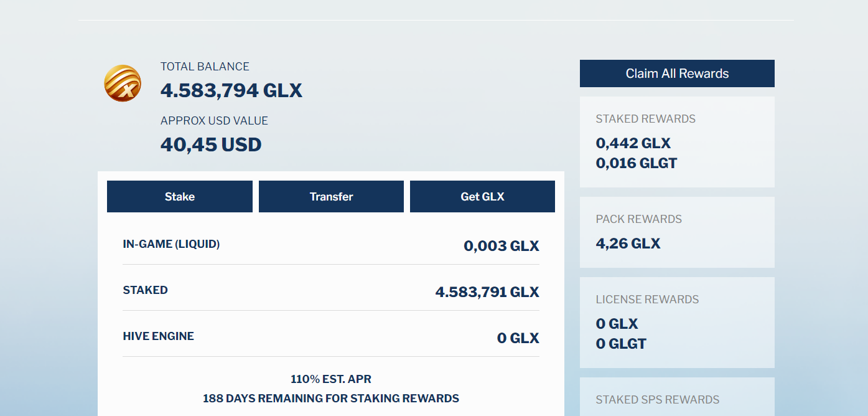The image size is (868, 416).
Task: Open the Stake button
Action: [180, 197]
